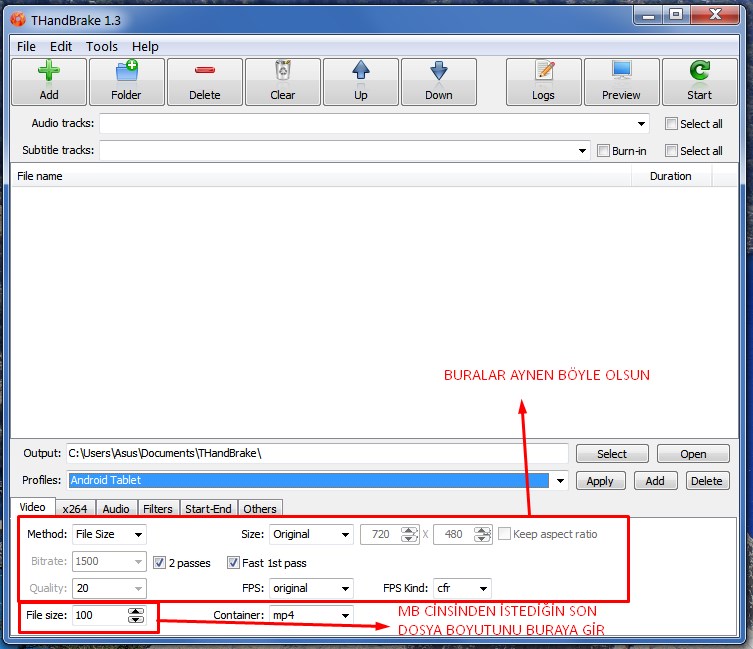This screenshot has height=649, width=753.
Task: Check Keep aspect ratio option
Action: 504,534
